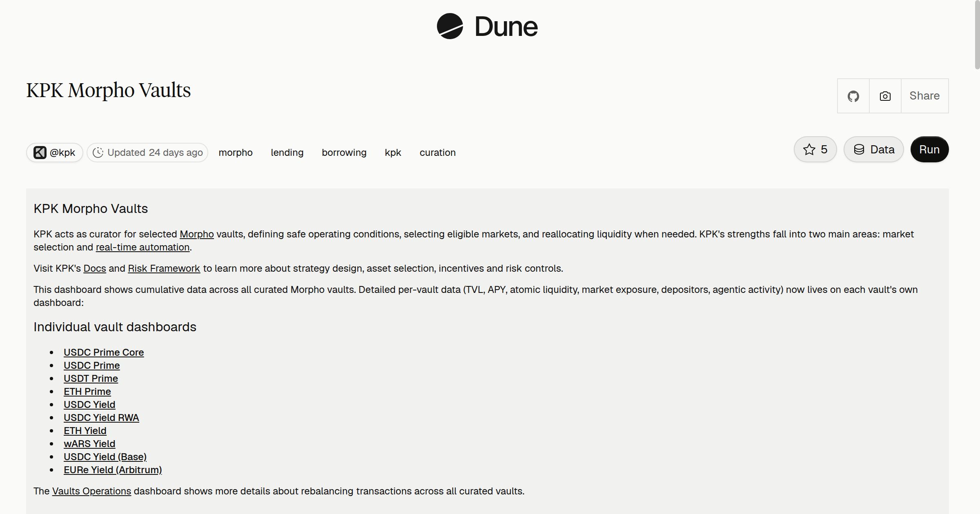Open the @kpk profile link

point(55,153)
